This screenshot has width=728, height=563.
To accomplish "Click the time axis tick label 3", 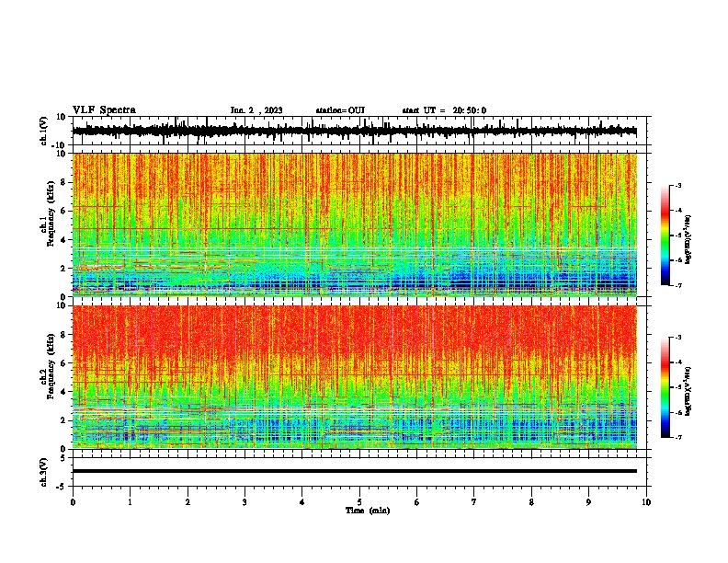I will pyautogui.click(x=245, y=502).
